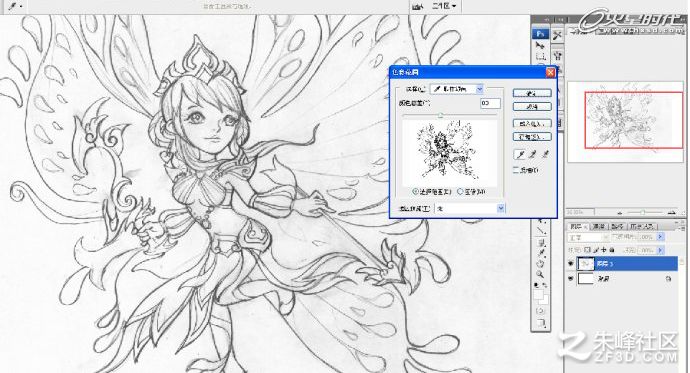Select the Add to Sample eyedropper

pyautogui.click(x=532, y=154)
